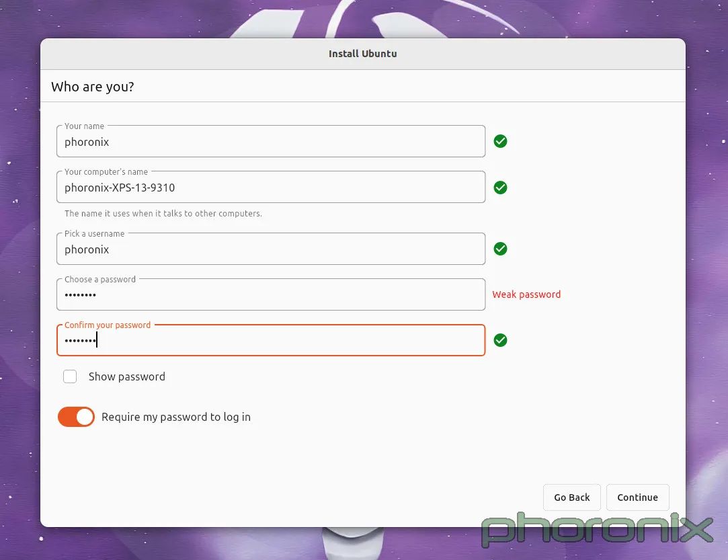The image size is (728, 560).
Task: Click the green checkmark beside computer's name
Action: 500,188
